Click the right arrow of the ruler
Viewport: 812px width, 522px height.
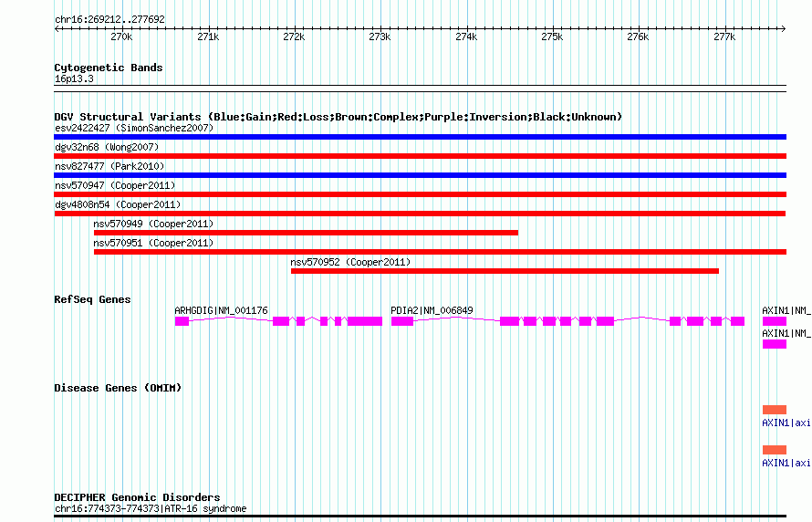pyautogui.click(x=784, y=28)
